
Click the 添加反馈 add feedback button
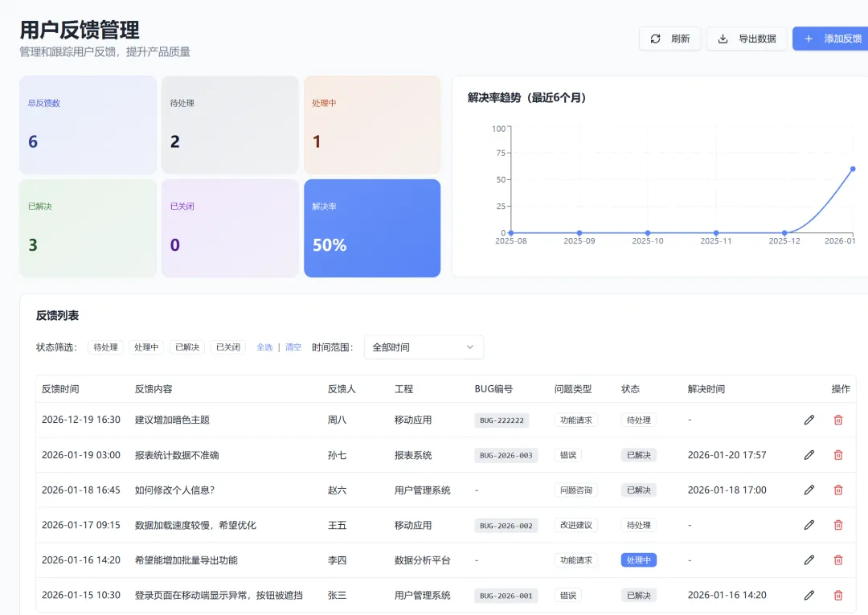[830, 39]
